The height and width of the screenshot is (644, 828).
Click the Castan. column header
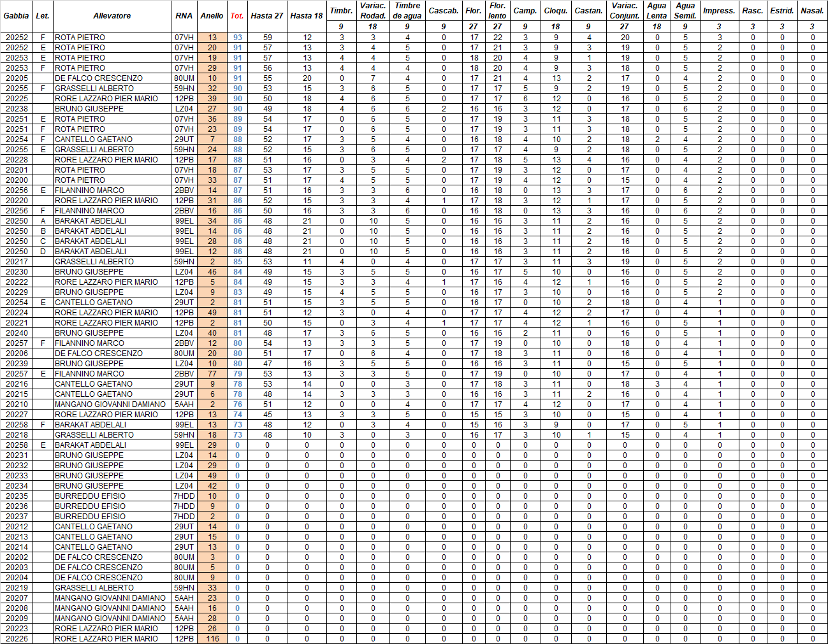[588, 11]
